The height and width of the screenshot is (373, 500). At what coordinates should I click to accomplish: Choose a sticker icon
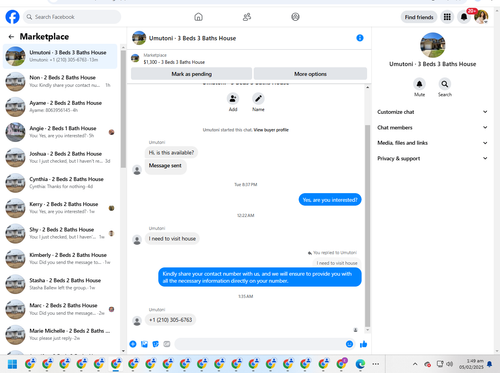[x=156, y=344]
